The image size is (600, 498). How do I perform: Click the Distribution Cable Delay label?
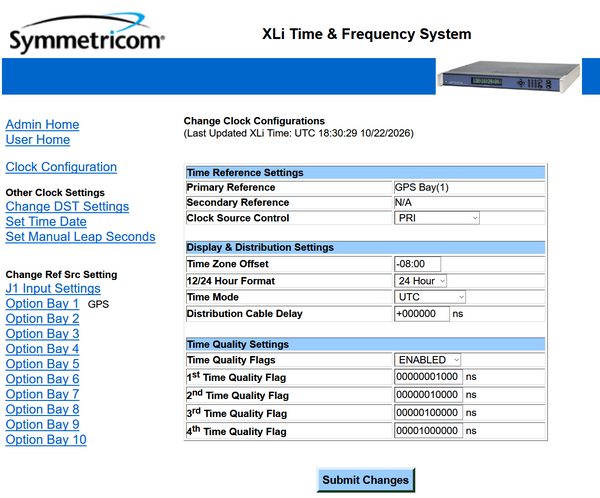click(x=245, y=313)
